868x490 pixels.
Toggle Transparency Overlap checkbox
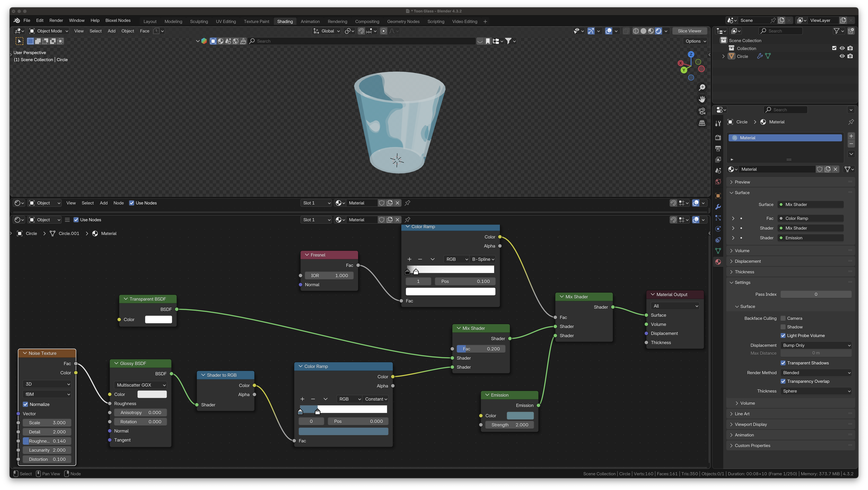pos(783,381)
